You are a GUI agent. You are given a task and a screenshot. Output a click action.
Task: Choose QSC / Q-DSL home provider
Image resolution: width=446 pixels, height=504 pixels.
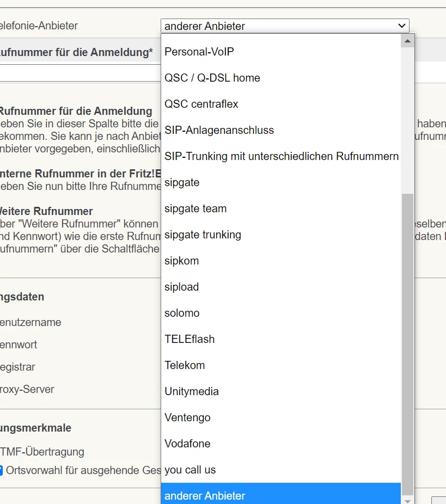[281, 78]
